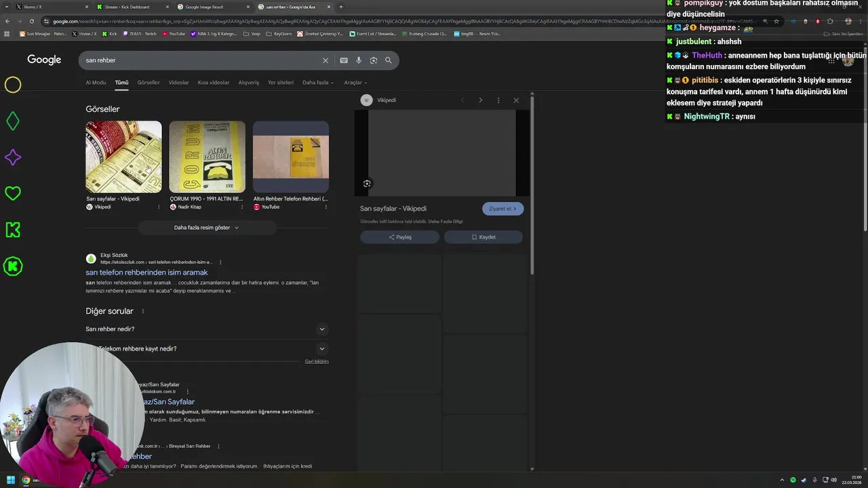Open the YouTube bookmark
This screenshot has width=868, height=488.
[x=174, y=33]
